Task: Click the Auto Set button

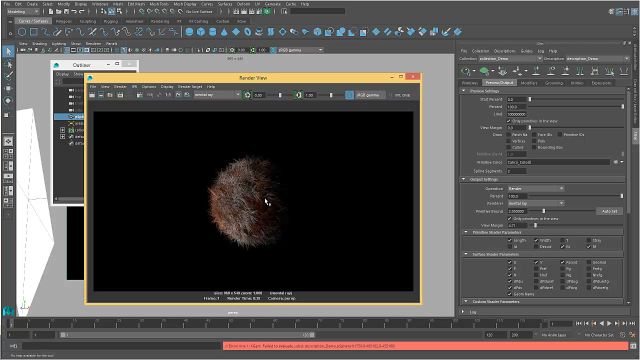Action: (609, 211)
